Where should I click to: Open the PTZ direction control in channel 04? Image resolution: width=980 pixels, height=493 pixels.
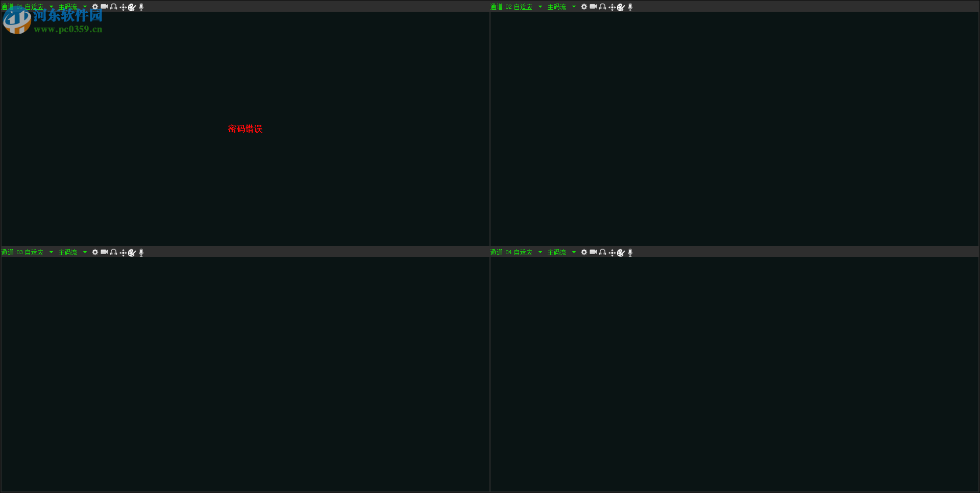pos(612,253)
